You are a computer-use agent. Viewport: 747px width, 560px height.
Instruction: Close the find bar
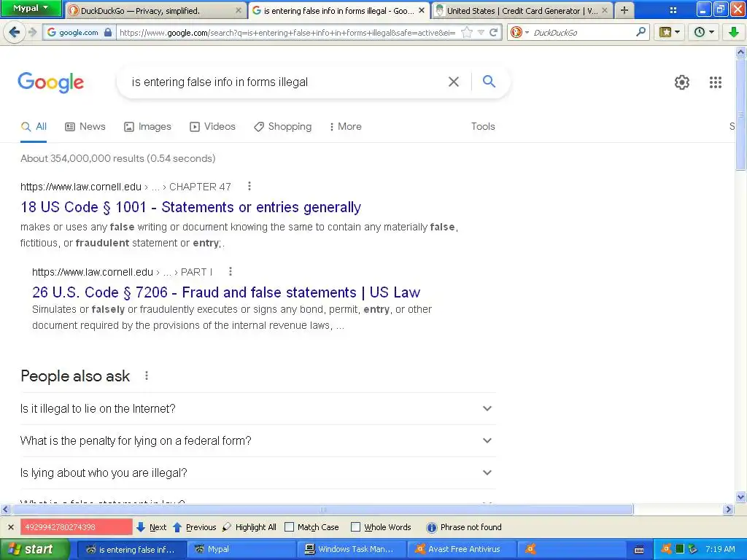tap(10, 527)
